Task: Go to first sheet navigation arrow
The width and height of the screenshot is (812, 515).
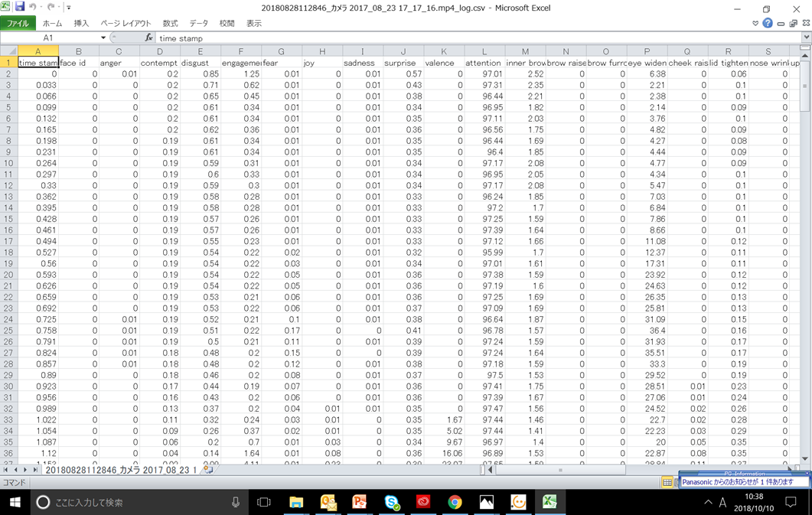Action: (x=5, y=469)
